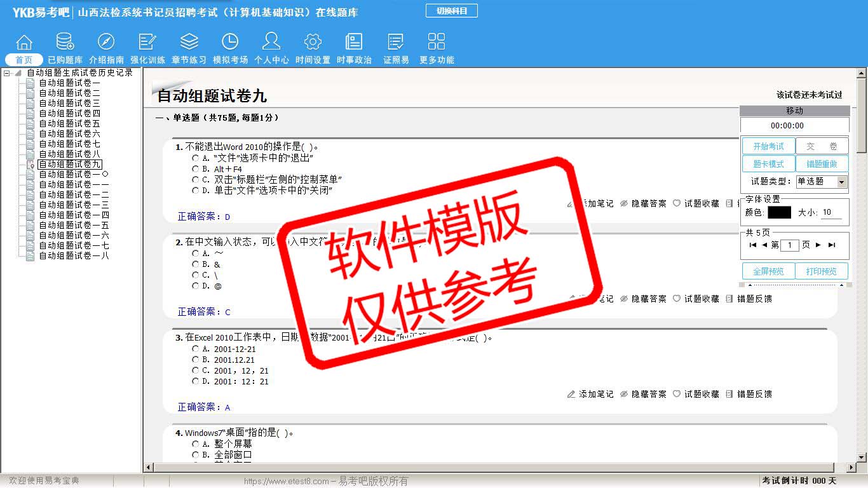Select option B 2001.12.21 for question 3
Image resolution: width=868 pixels, height=488 pixels.
(x=196, y=360)
